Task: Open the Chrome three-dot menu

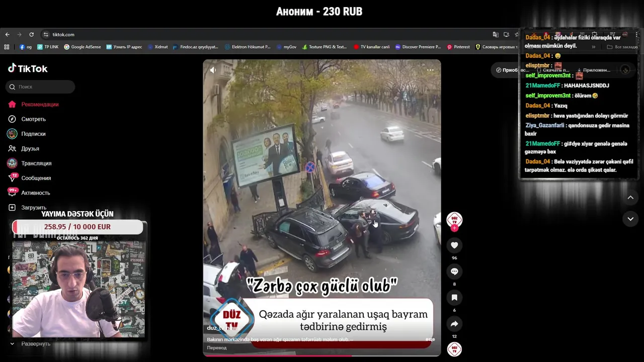Action: pos(637,34)
